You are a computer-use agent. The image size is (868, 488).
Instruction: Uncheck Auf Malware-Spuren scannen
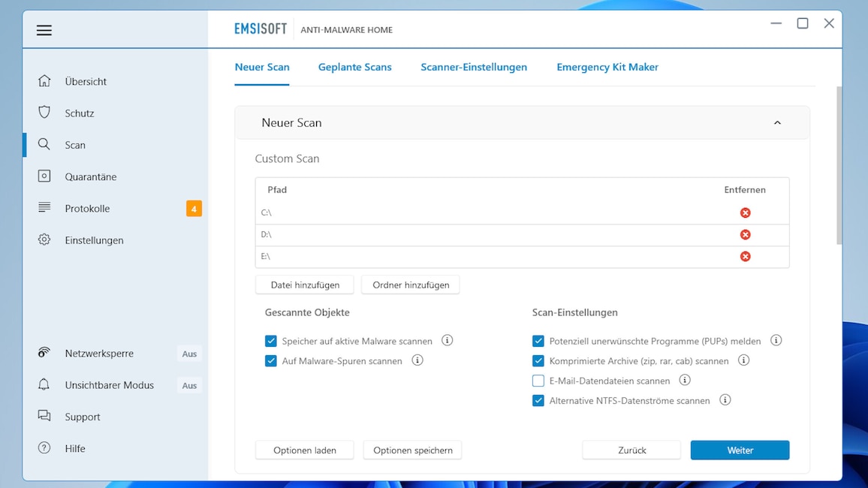[x=271, y=360]
